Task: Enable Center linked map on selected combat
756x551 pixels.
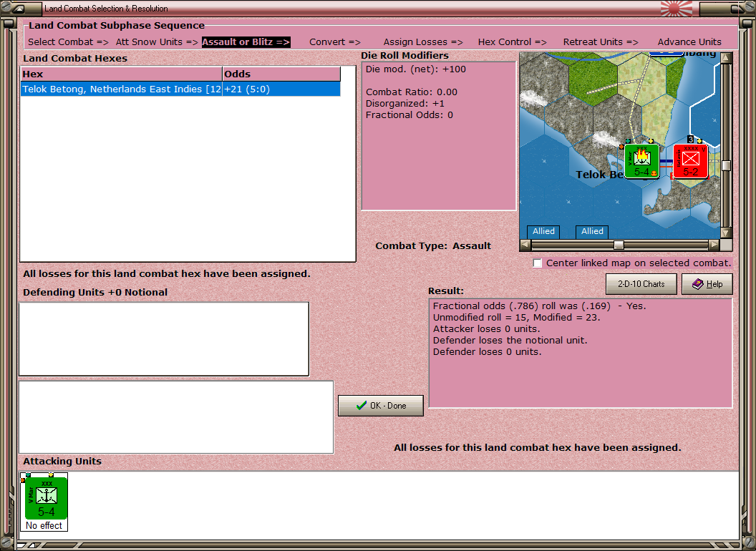Action: pyautogui.click(x=538, y=263)
